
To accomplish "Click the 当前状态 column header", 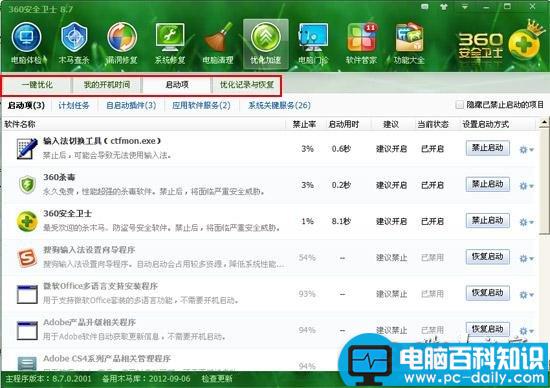I will [433, 125].
